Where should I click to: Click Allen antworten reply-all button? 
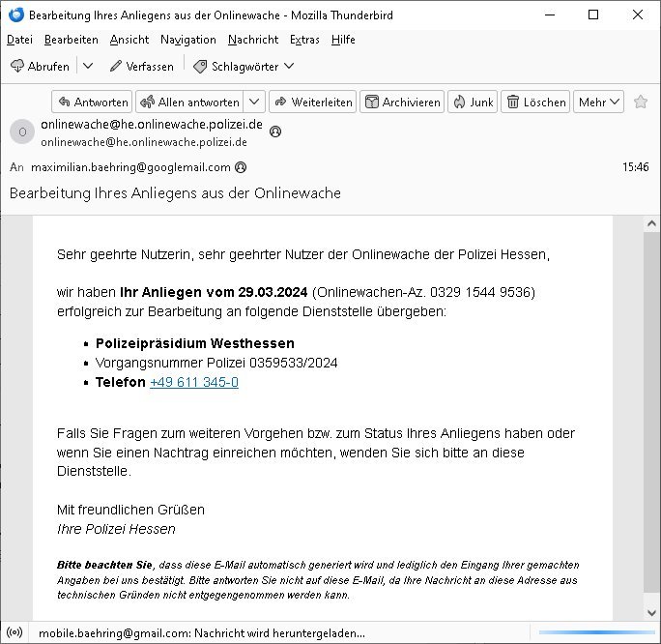coord(189,102)
